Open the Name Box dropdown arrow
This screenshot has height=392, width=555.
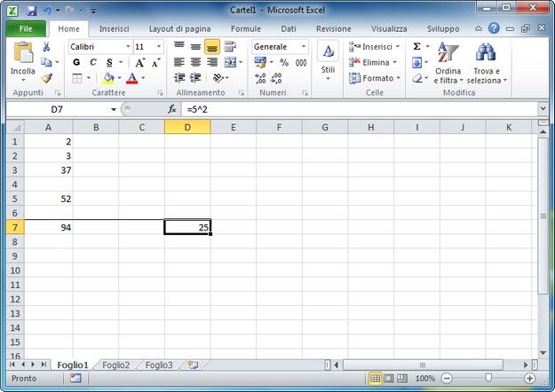pyautogui.click(x=114, y=110)
